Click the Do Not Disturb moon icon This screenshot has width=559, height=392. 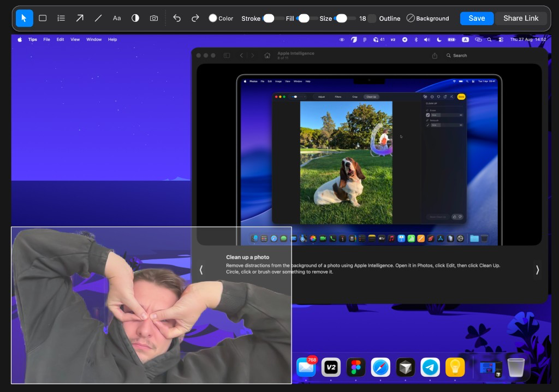point(439,40)
